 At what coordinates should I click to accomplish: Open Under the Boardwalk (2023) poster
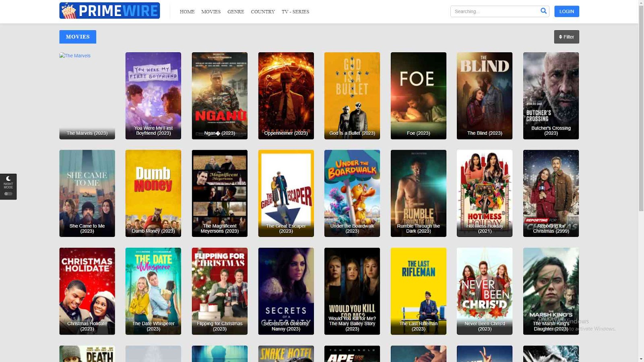pyautogui.click(x=352, y=193)
